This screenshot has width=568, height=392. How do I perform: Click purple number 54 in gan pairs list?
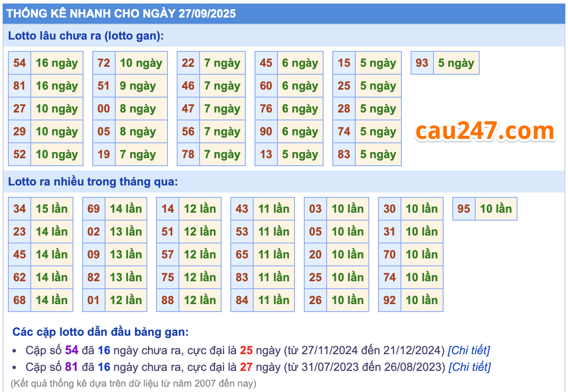tap(72, 350)
